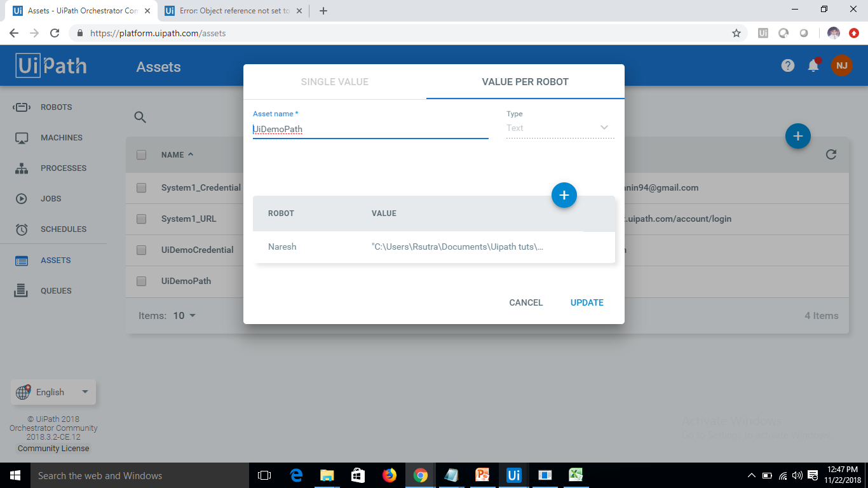Add a new robot value row

click(x=564, y=195)
